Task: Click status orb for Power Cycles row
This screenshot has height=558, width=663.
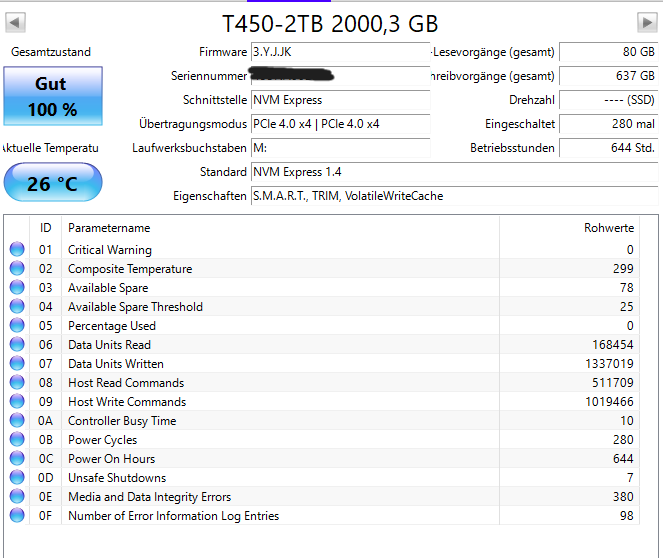Action: 17,440
